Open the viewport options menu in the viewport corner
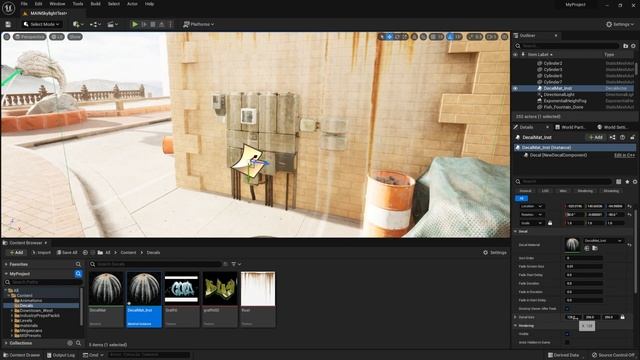The height and width of the screenshot is (360, 640). [x=7, y=37]
